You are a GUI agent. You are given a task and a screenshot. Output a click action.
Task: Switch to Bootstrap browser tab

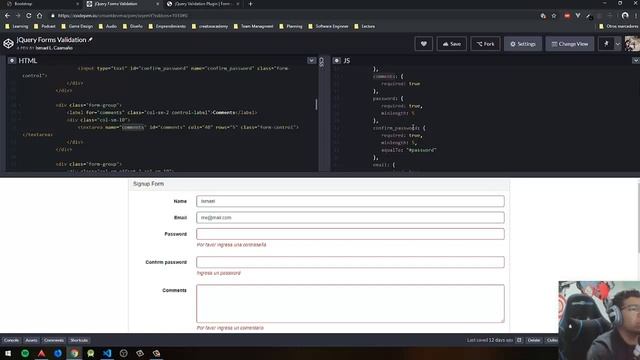(x=41, y=4)
